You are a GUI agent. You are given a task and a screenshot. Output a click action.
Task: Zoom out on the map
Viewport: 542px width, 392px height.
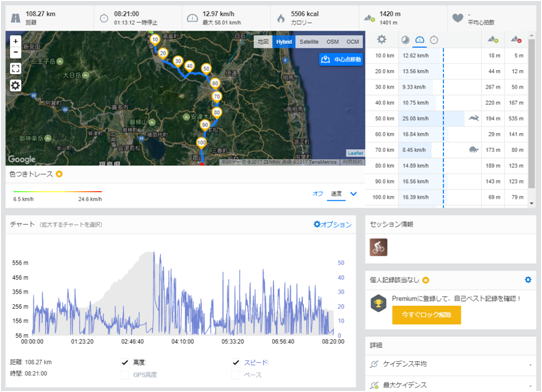[16, 52]
